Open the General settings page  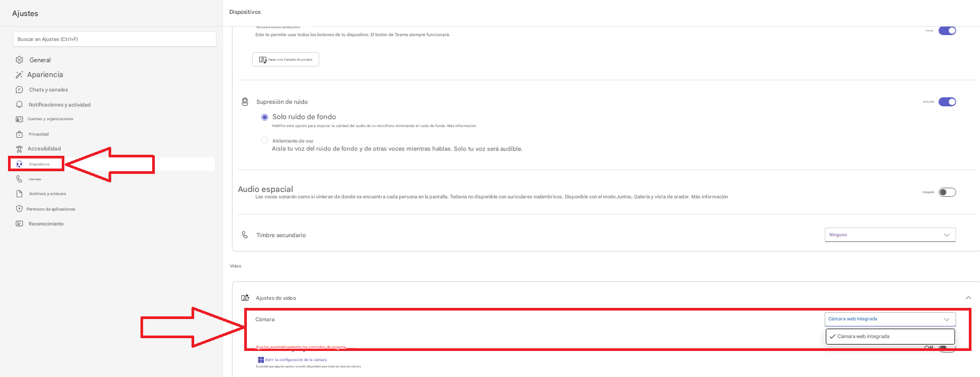pos(40,60)
